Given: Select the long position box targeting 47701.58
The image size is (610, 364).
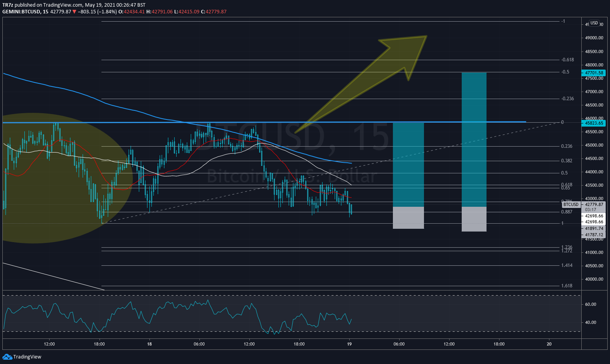Looking at the screenshot, I should pos(474,152).
